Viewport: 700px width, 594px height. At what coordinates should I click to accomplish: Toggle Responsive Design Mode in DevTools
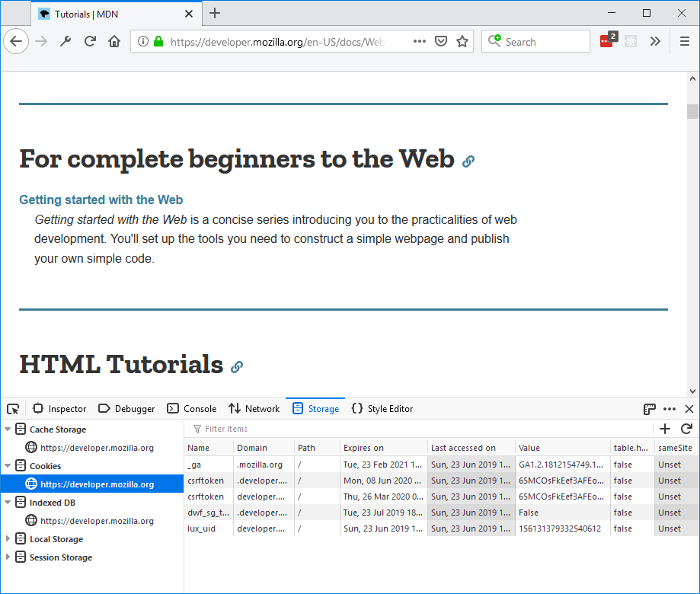point(649,408)
